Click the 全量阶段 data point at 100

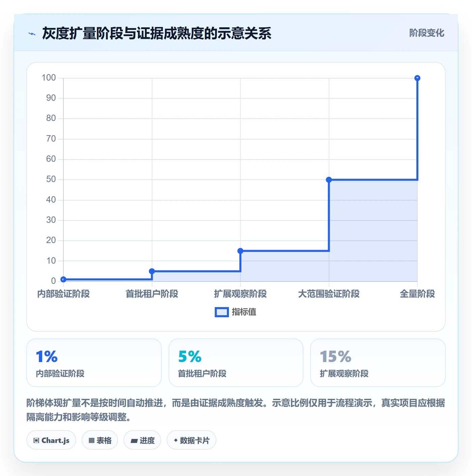[x=417, y=78]
